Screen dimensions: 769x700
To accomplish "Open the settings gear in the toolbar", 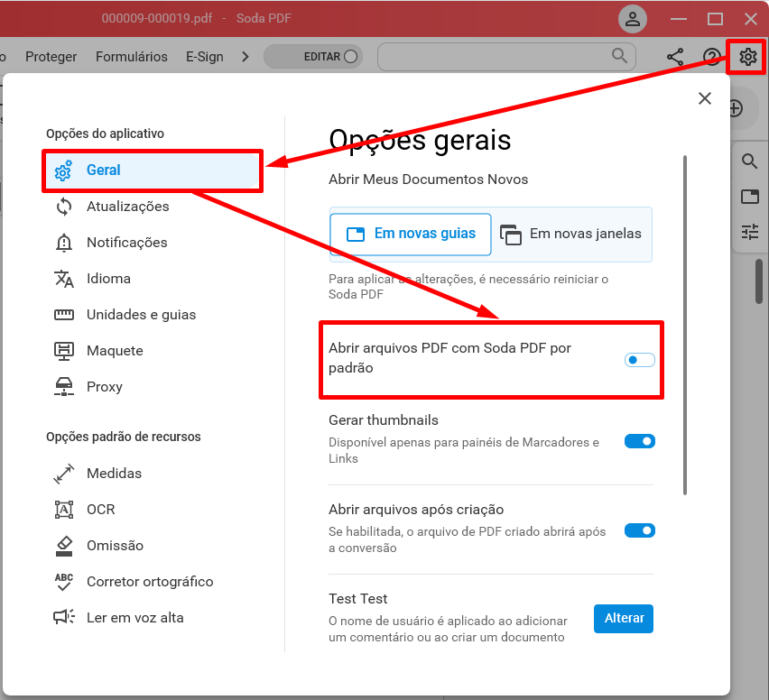I will 747,57.
